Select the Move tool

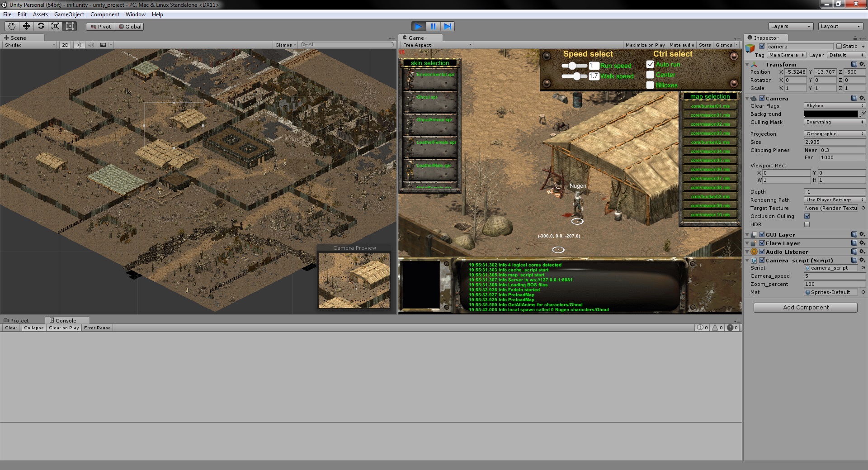pos(26,26)
